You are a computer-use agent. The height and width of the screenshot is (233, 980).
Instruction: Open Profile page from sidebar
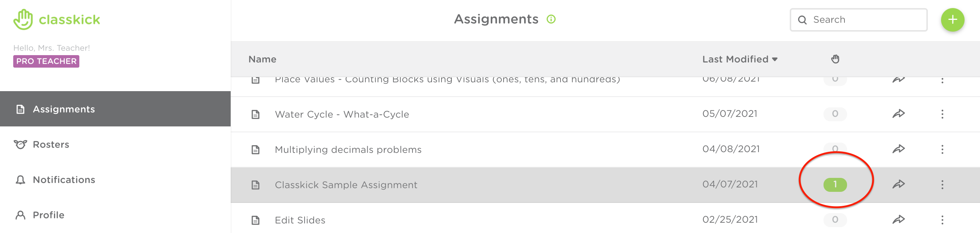point(48,215)
